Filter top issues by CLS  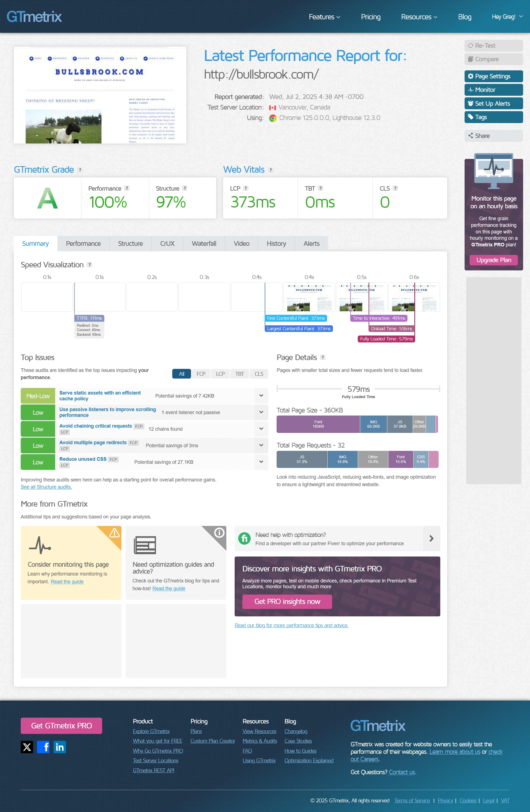point(259,374)
